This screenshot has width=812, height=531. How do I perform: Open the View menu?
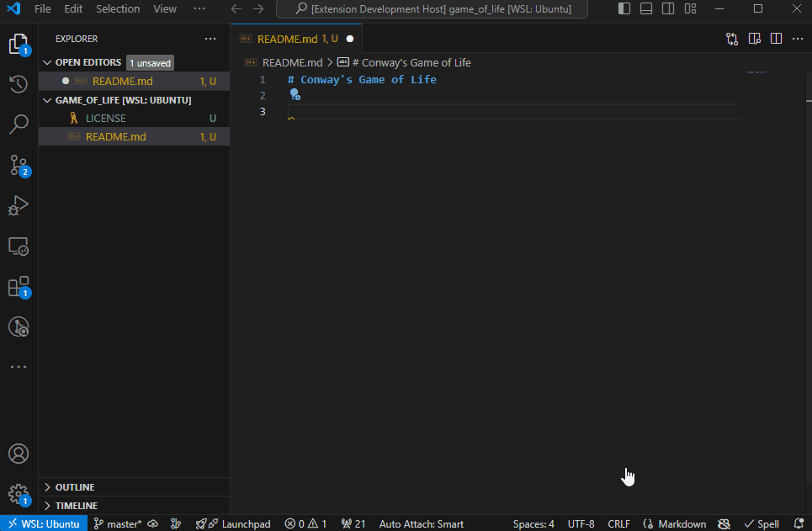point(165,8)
